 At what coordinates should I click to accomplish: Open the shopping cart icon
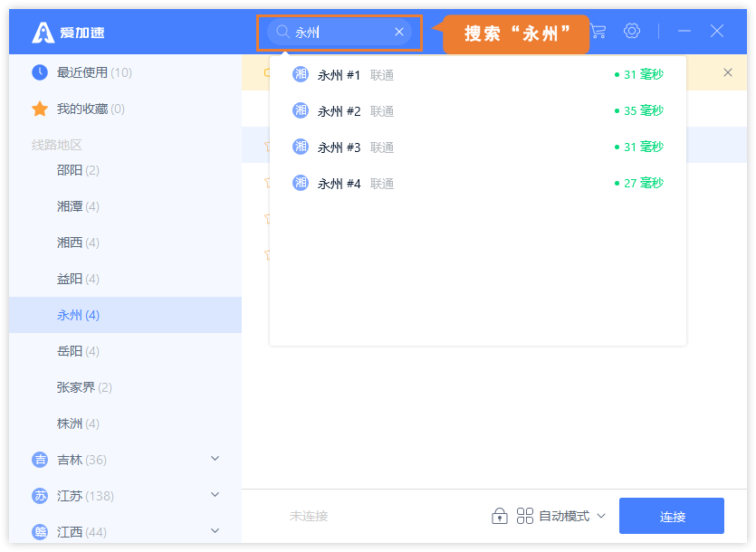[x=598, y=32]
